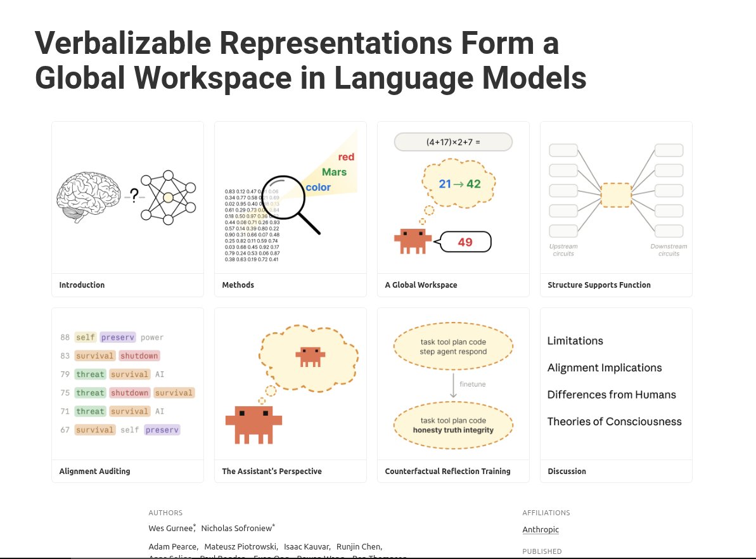This screenshot has width=756, height=559.
Task: Click large orange creature in Assistant's Perspective
Action: (253, 425)
